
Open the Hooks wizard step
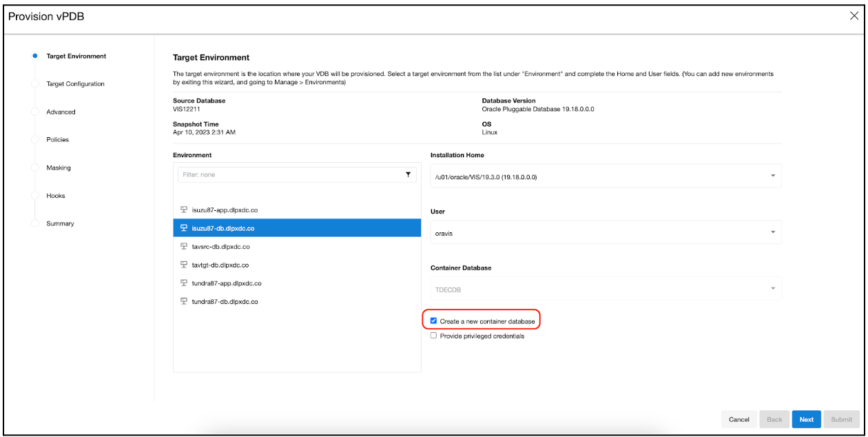click(56, 196)
